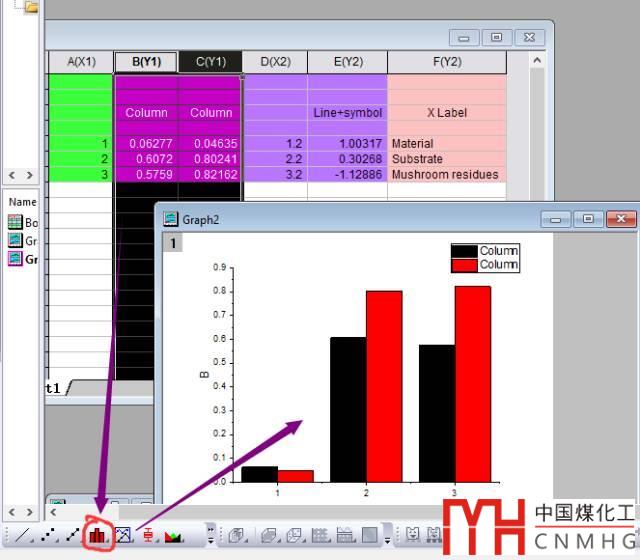Select column header F(Y2)

pos(447,62)
